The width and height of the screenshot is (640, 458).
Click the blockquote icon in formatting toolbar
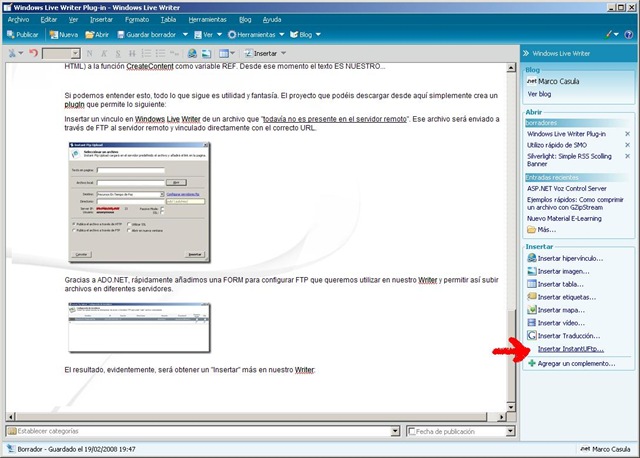tap(175, 53)
